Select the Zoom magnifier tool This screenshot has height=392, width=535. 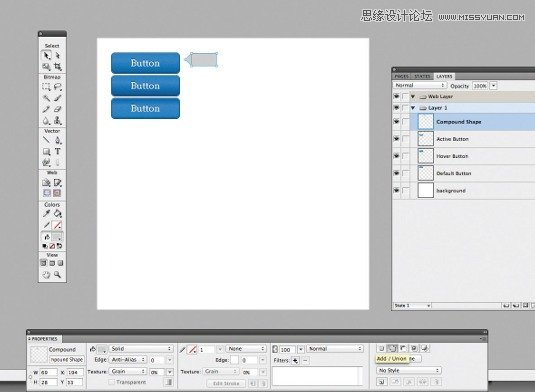tap(58, 275)
